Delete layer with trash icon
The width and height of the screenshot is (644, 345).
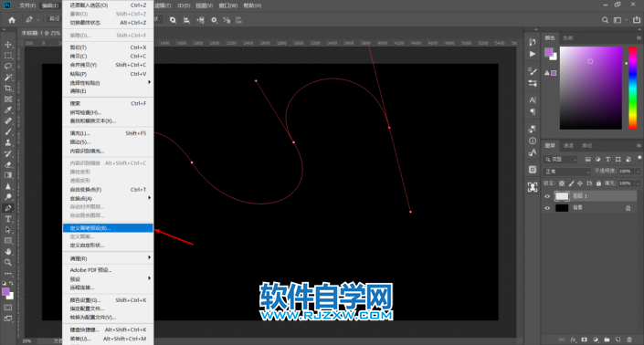click(x=629, y=340)
